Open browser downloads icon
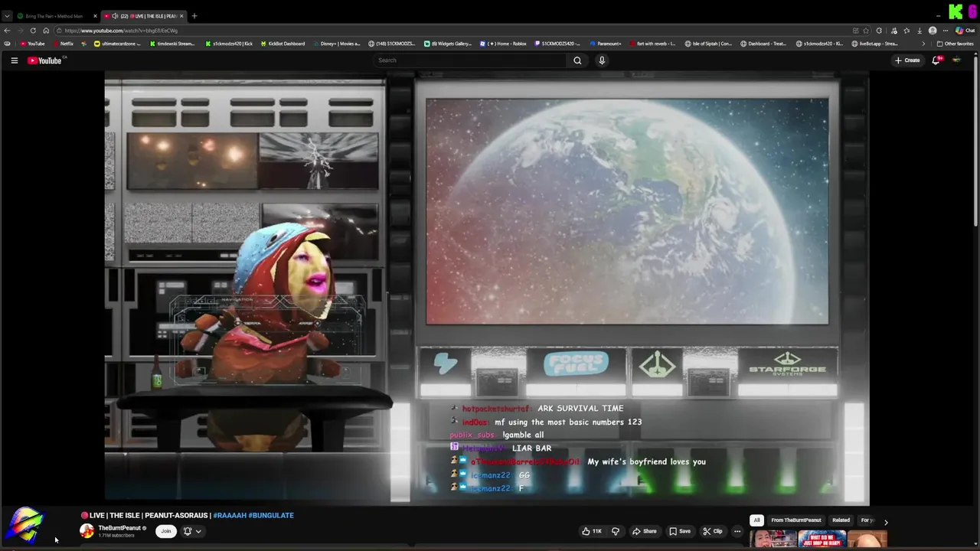Screen dimensions: 980x551 919,31
